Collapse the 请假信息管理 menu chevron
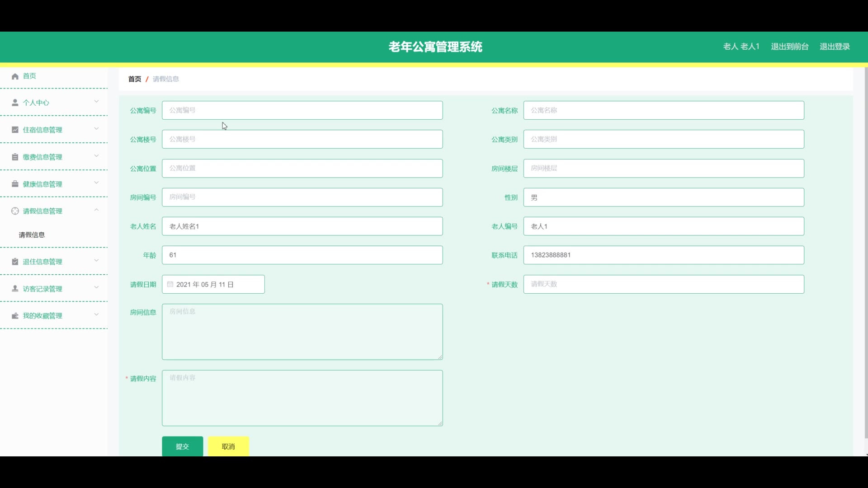Image resolution: width=868 pixels, height=488 pixels. pos(96,210)
